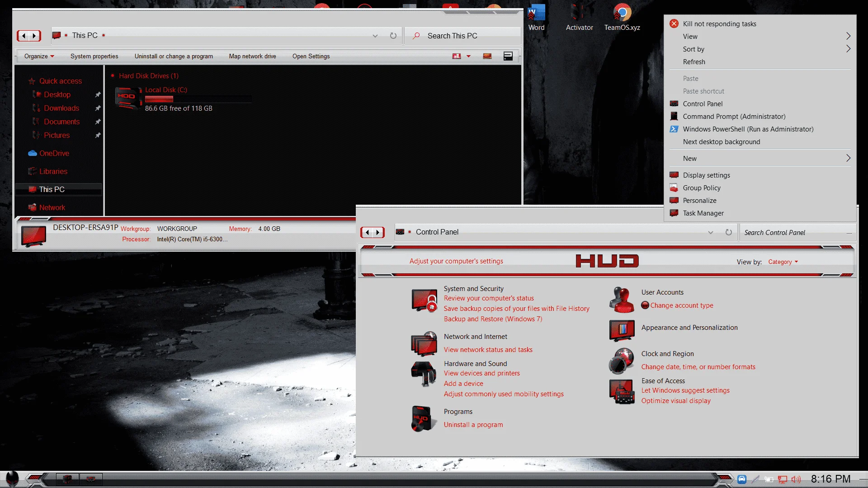Choose Windows PowerShell (Run as Administrator)
Screen dimensions: 868x488
[760, 129]
